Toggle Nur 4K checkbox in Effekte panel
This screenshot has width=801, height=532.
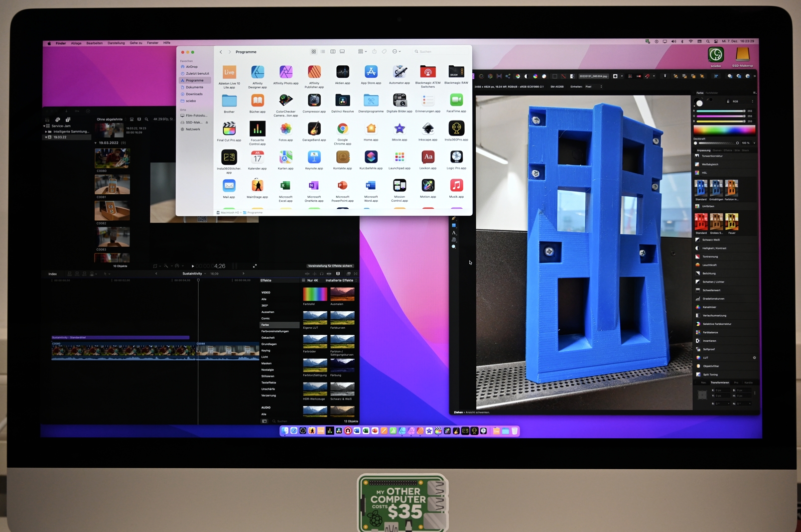click(x=303, y=280)
